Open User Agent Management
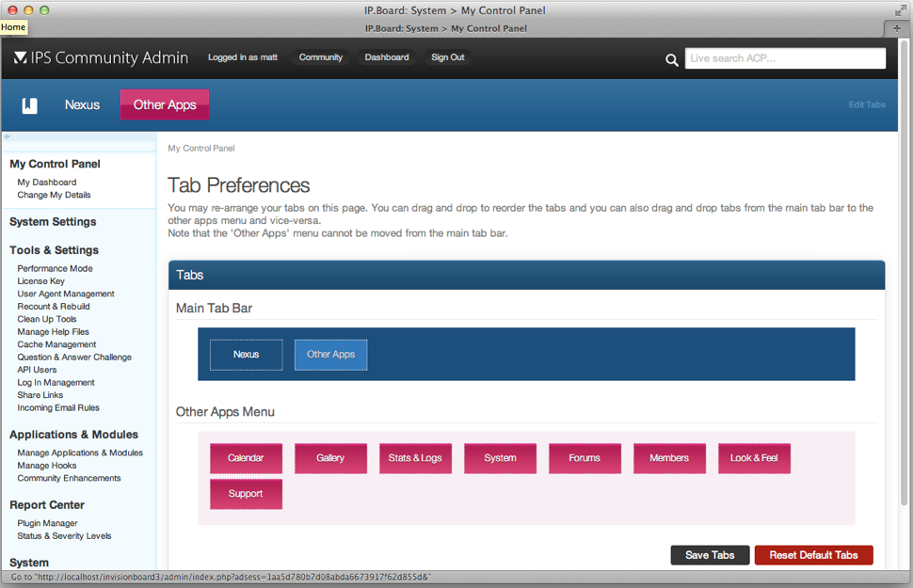This screenshot has width=913, height=588. pyautogui.click(x=66, y=294)
